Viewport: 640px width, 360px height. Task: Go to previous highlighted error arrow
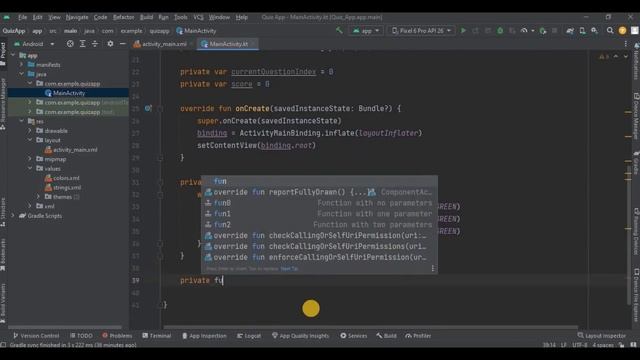tap(616, 56)
